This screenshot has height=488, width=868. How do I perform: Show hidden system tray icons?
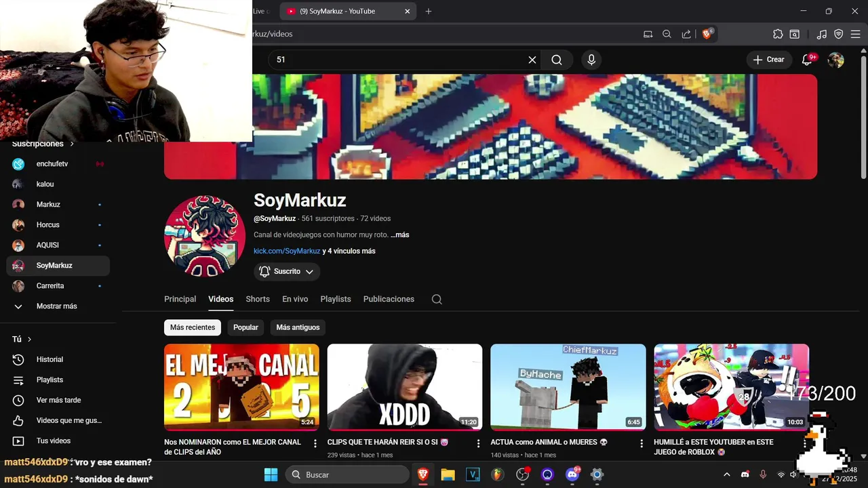(x=727, y=474)
